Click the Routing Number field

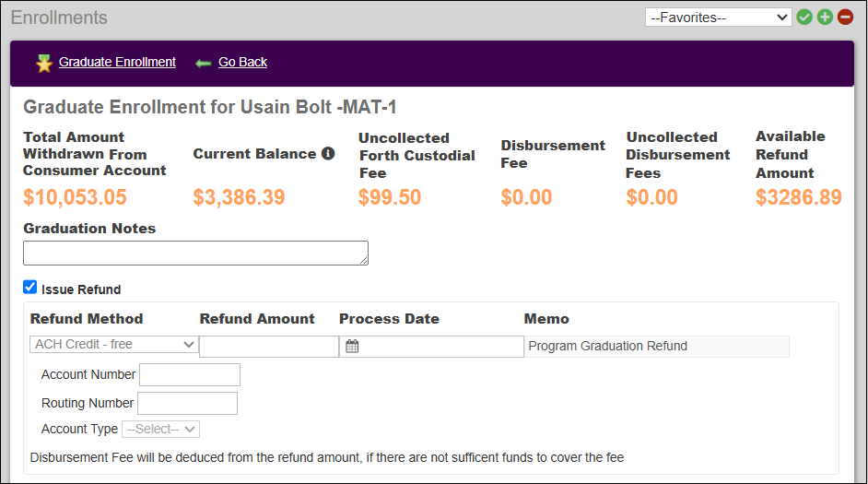[x=188, y=403]
